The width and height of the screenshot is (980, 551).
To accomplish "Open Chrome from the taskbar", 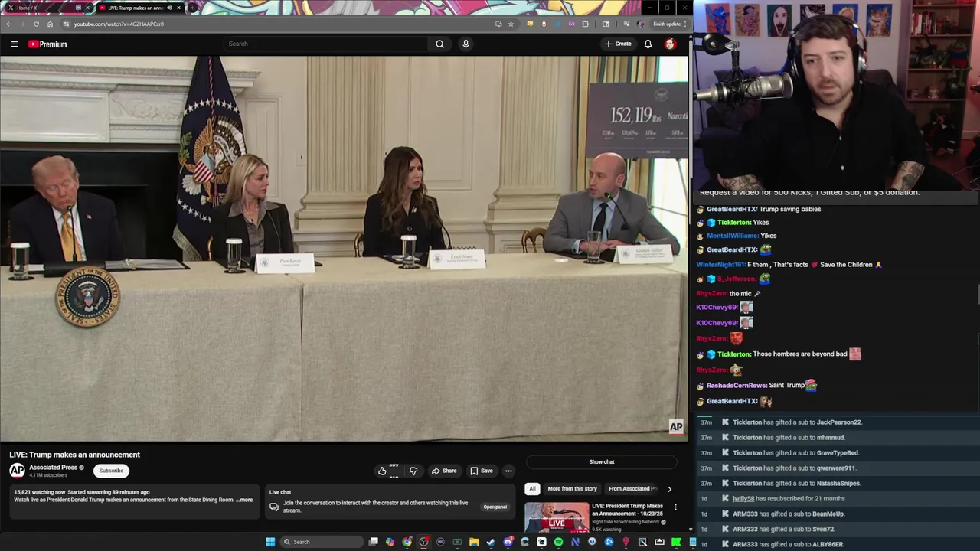I will [407, 542].
